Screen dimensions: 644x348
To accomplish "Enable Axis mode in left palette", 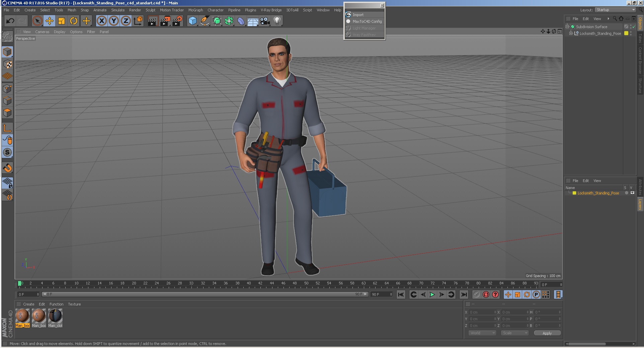I will click(x=7, y=128).
